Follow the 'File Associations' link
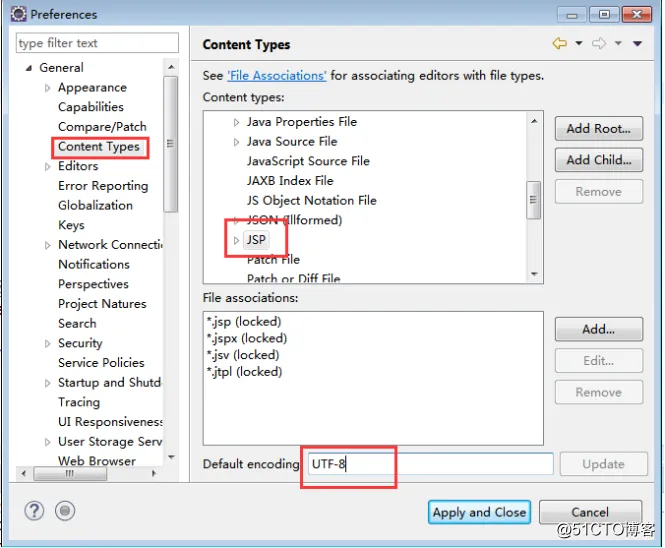Viewport: 665px width, 548px height. [x=277, y=76]
